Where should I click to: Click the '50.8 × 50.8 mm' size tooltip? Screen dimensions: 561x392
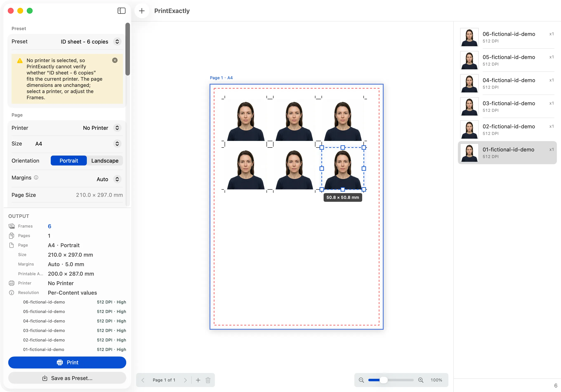tap(343, 197)
